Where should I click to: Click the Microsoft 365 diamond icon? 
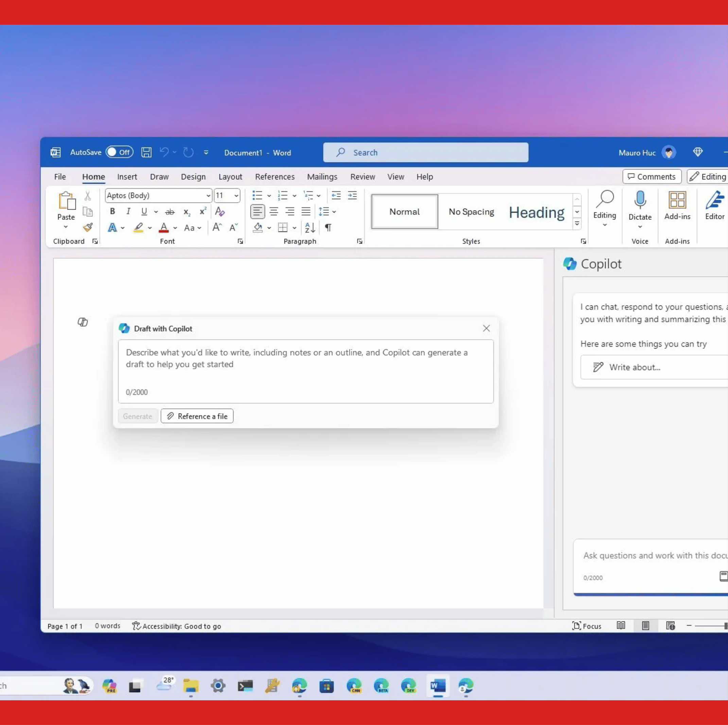698,152
